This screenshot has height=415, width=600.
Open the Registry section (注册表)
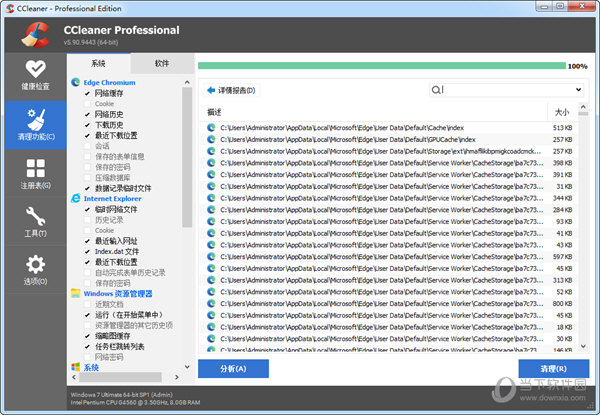click(x=36, y=174)
